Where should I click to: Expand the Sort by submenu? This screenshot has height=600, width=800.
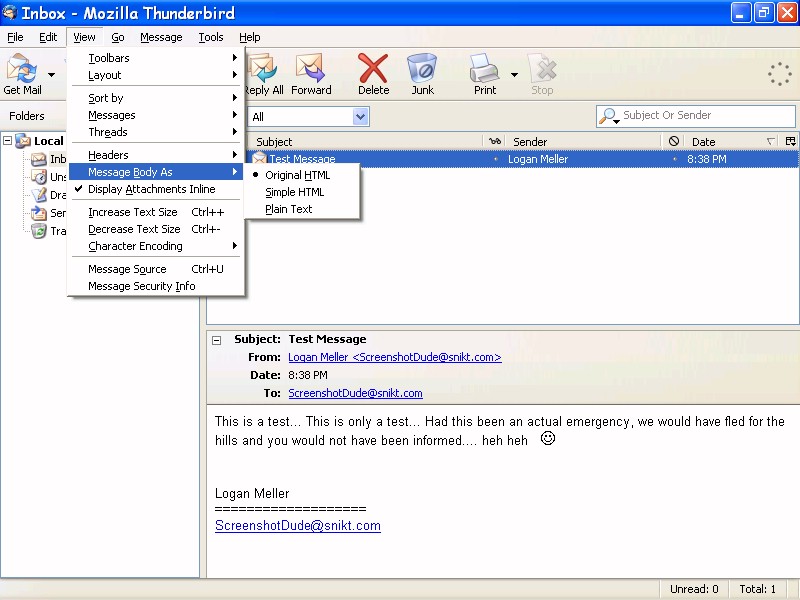coord(156,98)
